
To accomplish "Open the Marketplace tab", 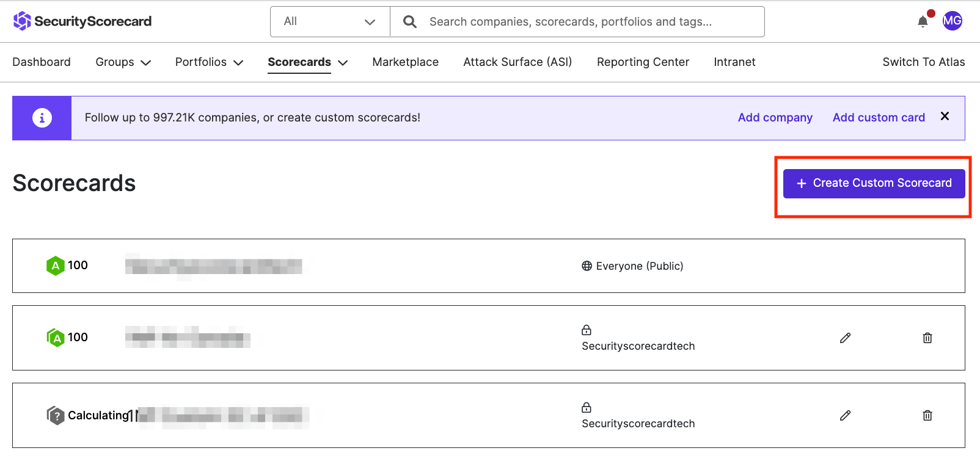I will tap(405, 62).
